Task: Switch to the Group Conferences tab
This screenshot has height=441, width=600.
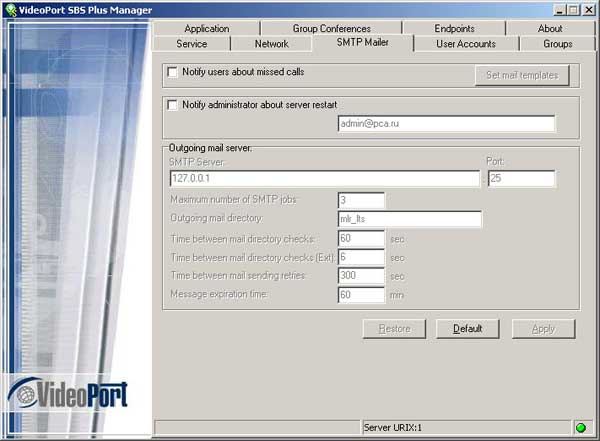Action: tap(331, 29)
